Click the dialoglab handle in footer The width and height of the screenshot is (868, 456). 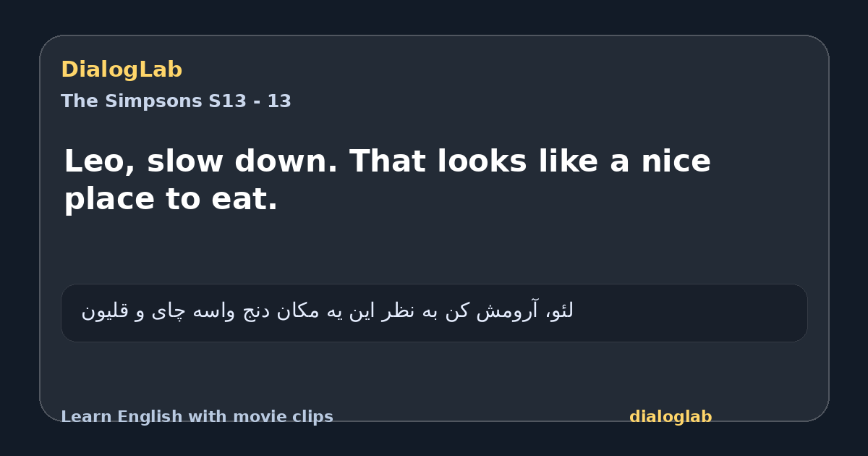point(671,417)
